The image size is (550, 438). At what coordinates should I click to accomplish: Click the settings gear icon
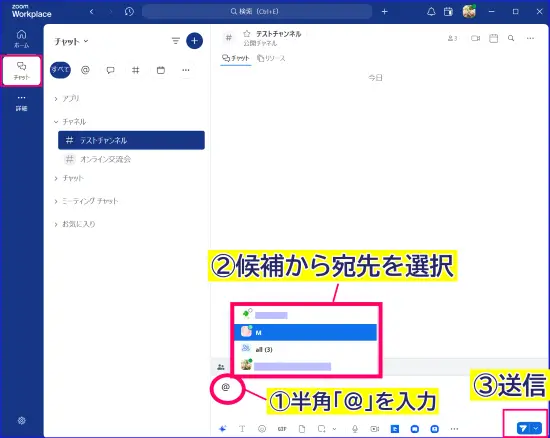tap(21, 420)
